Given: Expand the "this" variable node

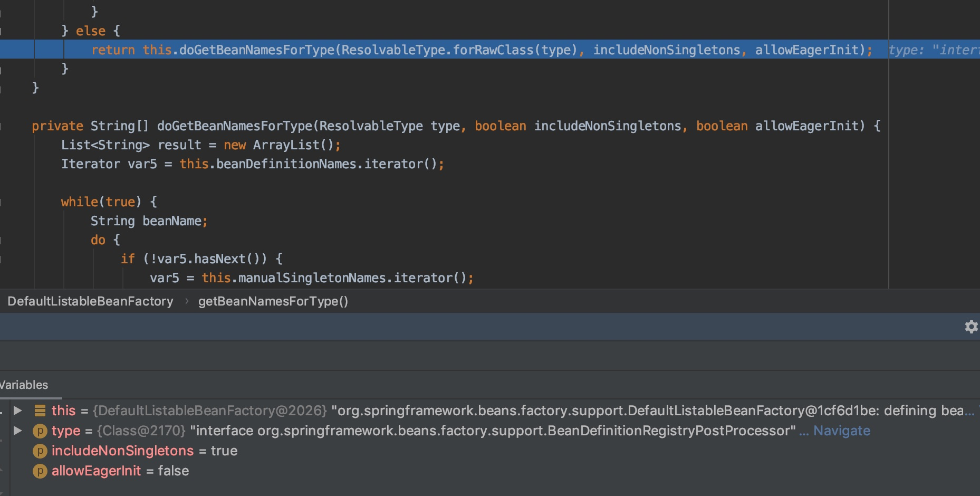Looking at the screenshot, I should (x=18, y=411).
